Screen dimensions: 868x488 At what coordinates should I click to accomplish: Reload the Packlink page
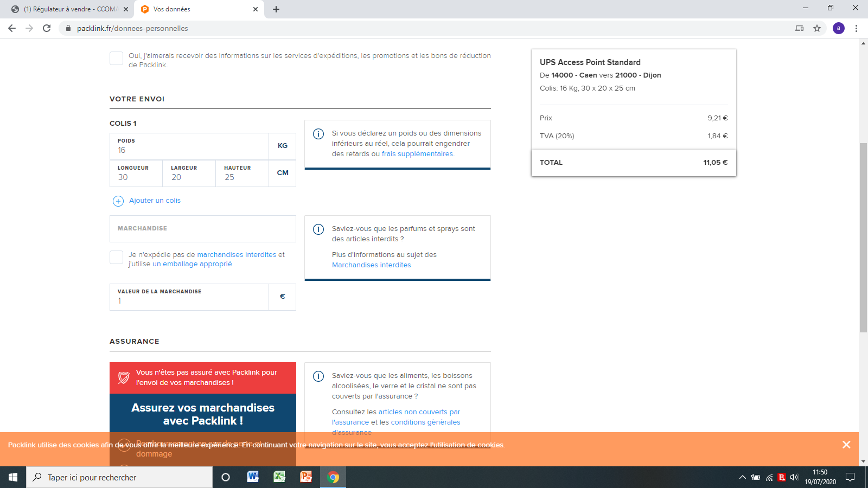[x=47, y=28]
